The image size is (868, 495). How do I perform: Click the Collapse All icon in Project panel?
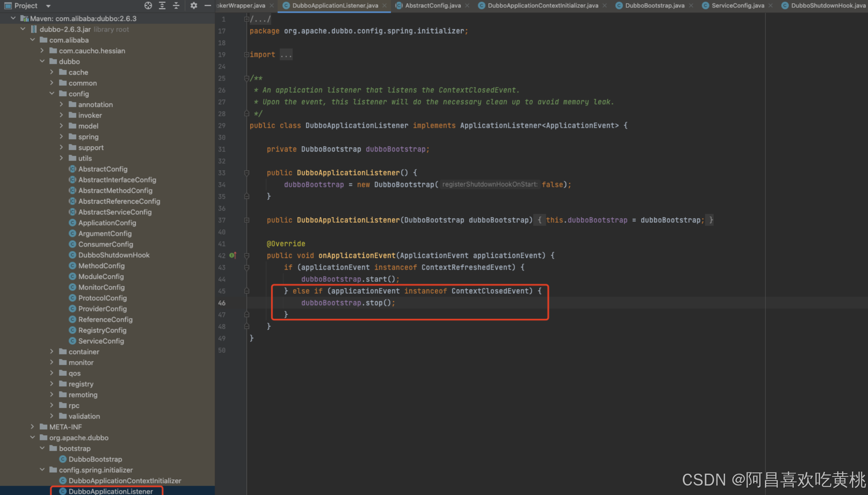click(x=176, y=5)
